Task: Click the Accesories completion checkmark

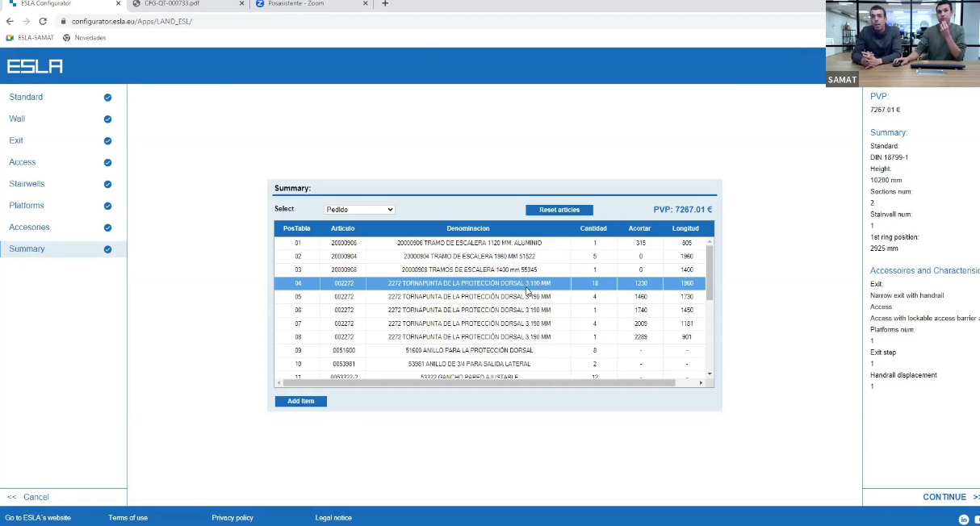Action: pos(107,227)
